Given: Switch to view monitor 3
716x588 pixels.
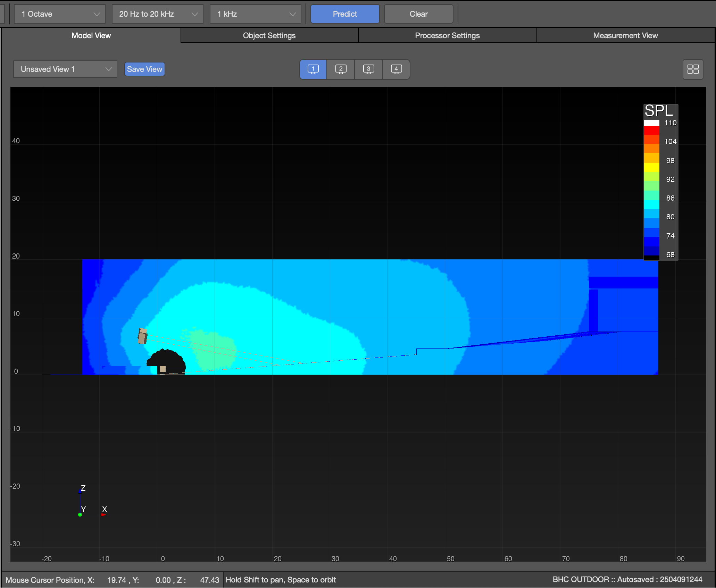Looking at the screenshot, I should point(368,69).
